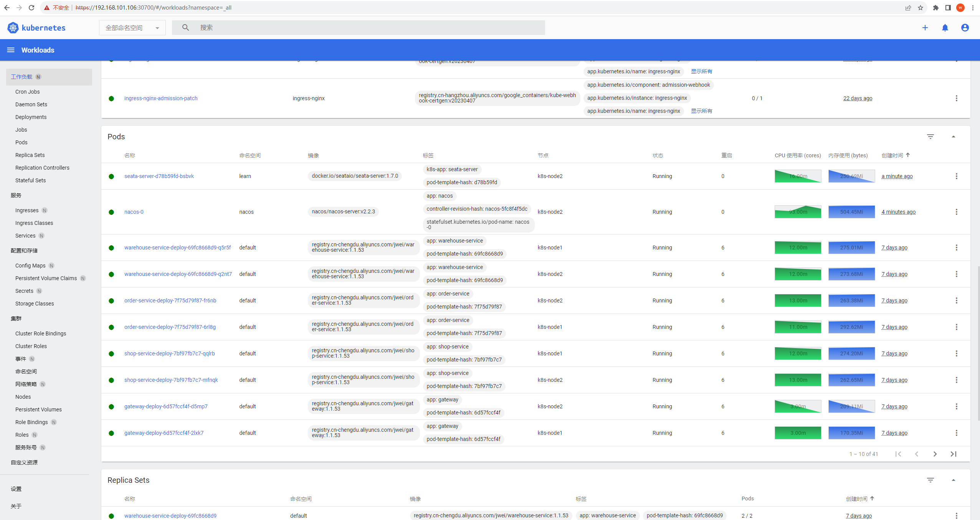Open Cron Jobs in sidebar
The width and height of the screenshot is (980, 520).
pyautogui.click(x=28, y=92)
